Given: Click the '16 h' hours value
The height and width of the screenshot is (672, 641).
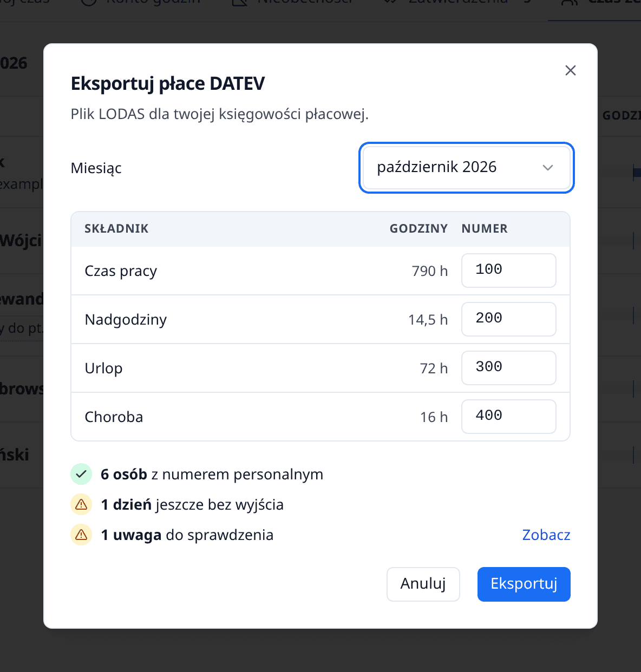Looking at the screenshot, I should click(434, 417).
